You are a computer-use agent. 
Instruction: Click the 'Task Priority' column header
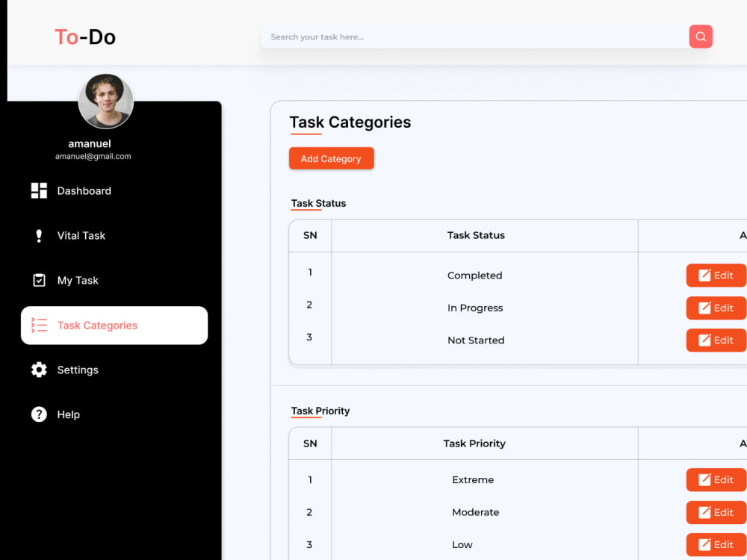(x=474, y=444)
